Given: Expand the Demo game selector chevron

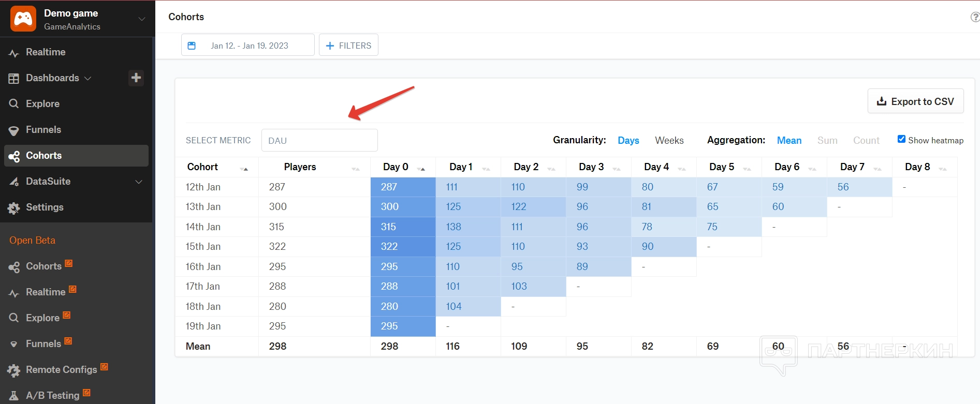Looking at the screenshot, I should [x=142, y=19].
